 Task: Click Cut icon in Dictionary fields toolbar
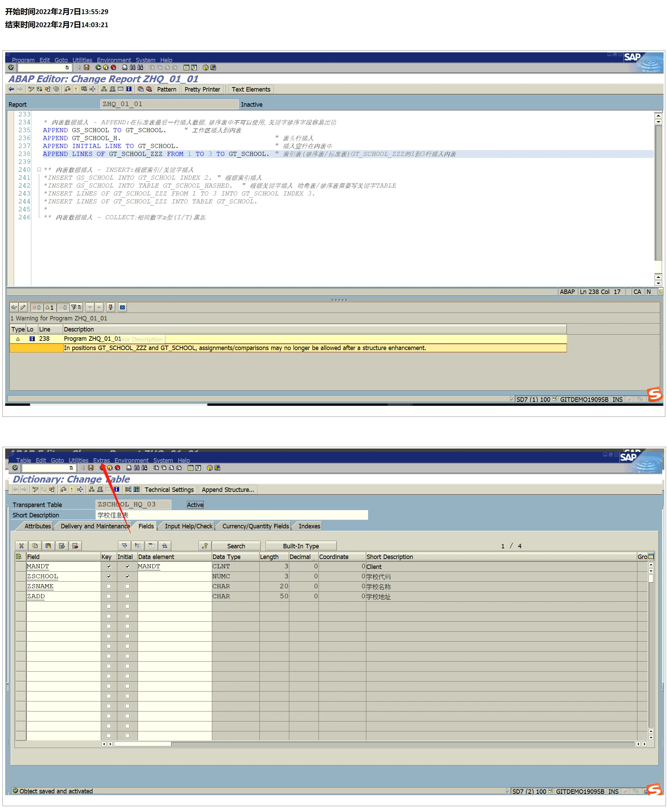(x=22, y=546)
